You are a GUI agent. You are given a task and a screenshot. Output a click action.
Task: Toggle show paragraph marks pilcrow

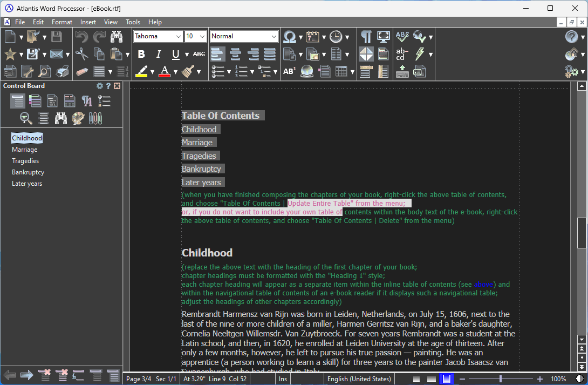coord(366,37)
